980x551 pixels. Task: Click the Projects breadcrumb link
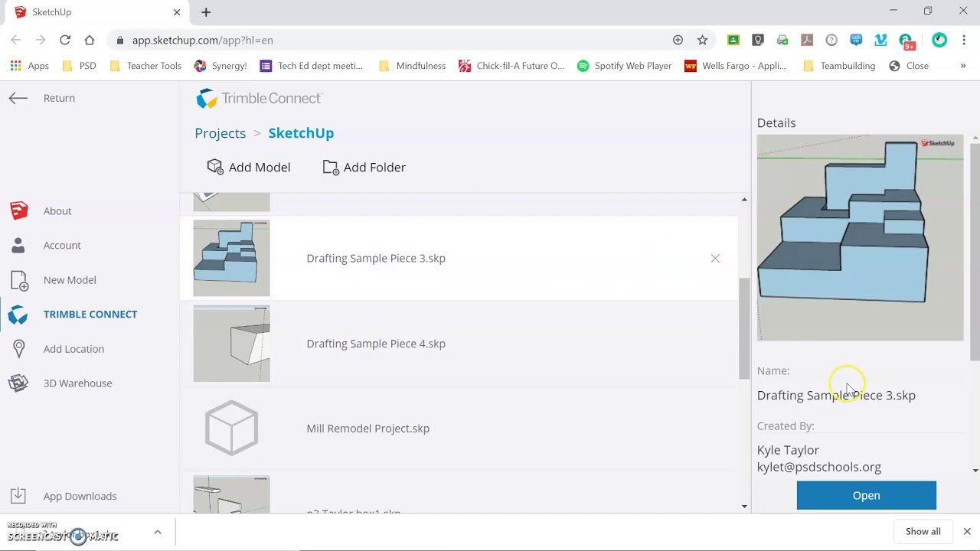[220, 133]
